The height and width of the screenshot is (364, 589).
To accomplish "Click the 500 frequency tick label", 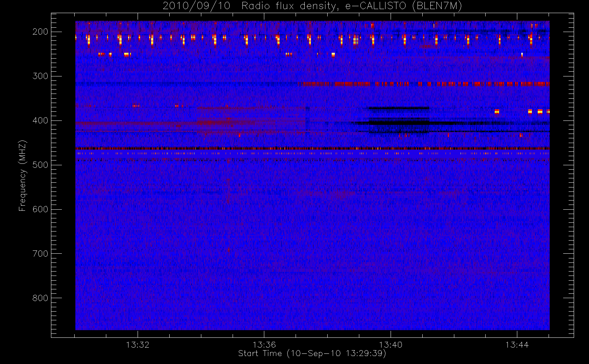I will [x=40, y=165].
